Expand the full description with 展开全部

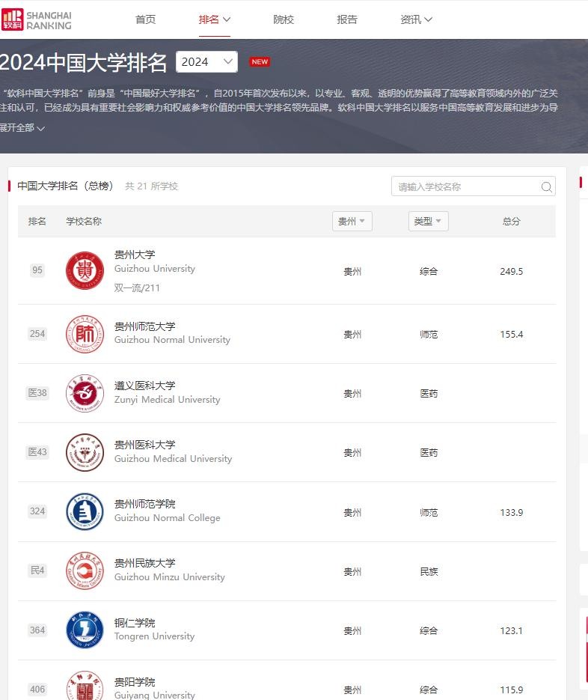click(x=22, y=128)
